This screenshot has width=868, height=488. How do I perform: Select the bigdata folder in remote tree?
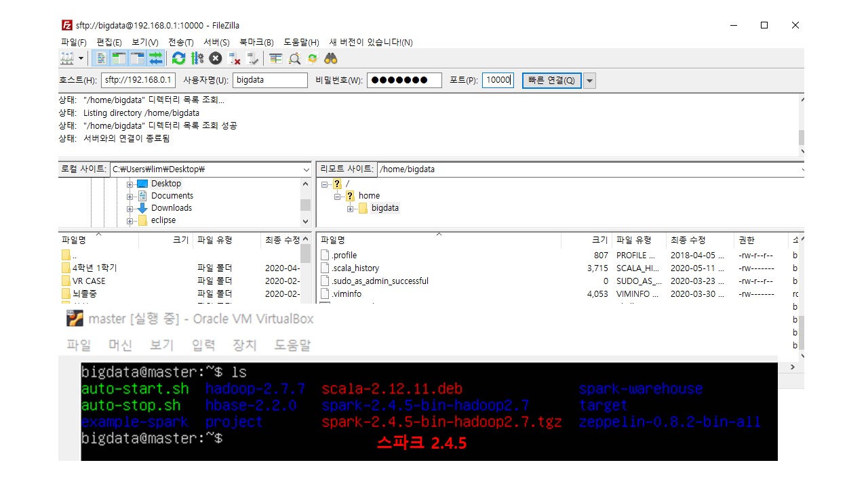(x=385, y=208)
